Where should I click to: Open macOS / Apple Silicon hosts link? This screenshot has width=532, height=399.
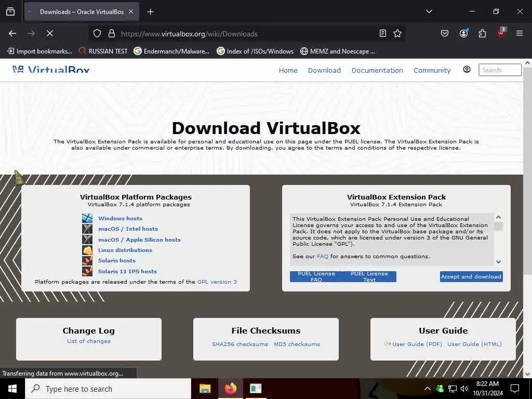tap(139, 240)
